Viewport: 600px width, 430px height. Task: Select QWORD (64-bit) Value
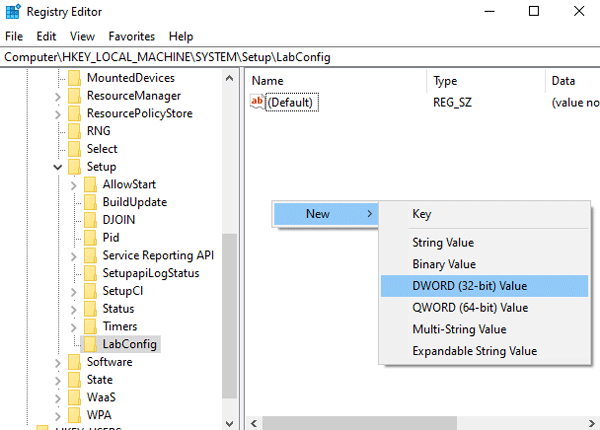pos(484,308)
